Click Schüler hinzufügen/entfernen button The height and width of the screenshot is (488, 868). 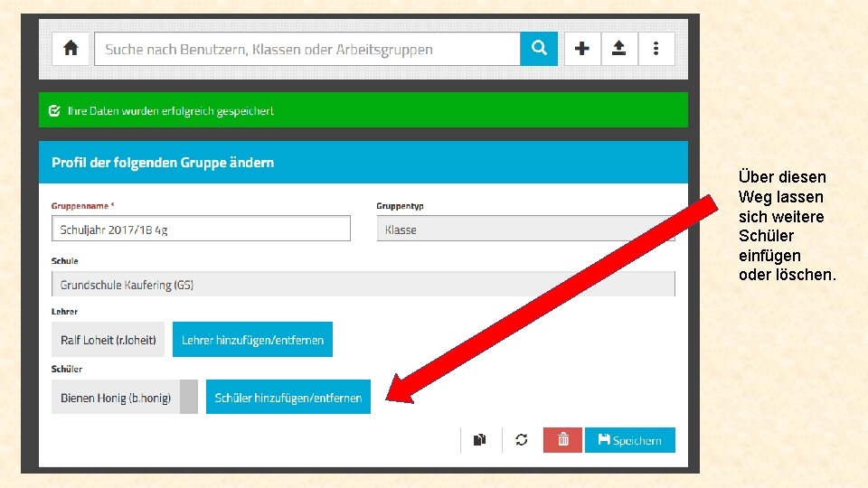point(288,398)
